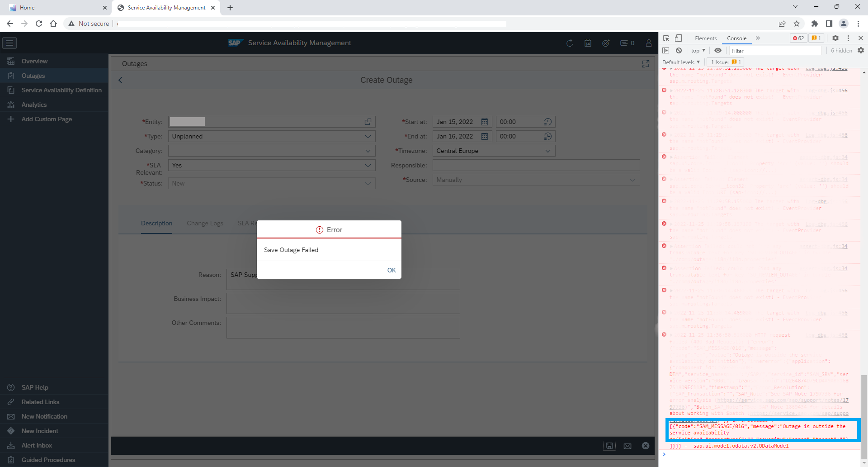Viewport: 868px width, 467px height.
Task: Open the notifications list counter icon
Action: pos(627,43)
